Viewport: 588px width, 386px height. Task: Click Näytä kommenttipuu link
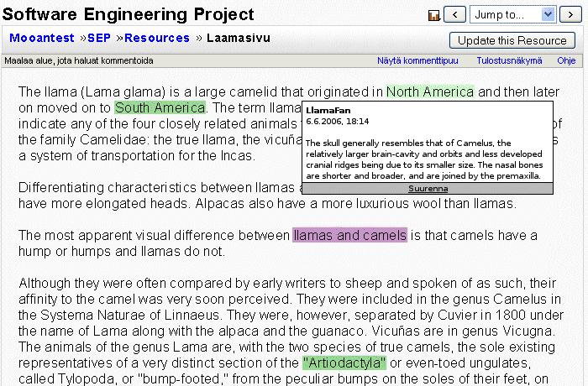click(x=417, y=60)
